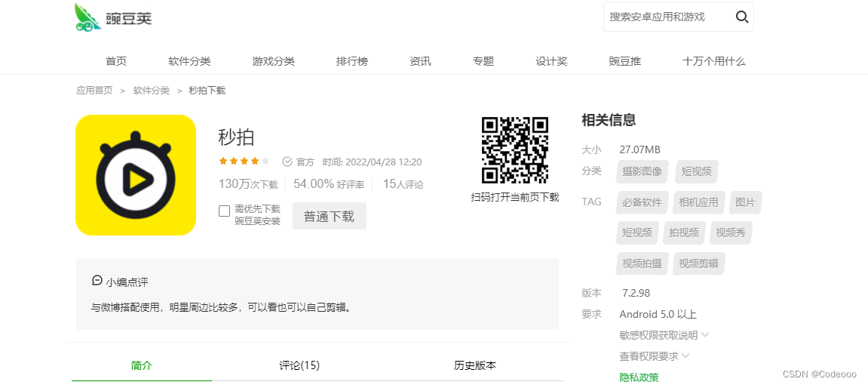Open the 首页 nav item

116,61
